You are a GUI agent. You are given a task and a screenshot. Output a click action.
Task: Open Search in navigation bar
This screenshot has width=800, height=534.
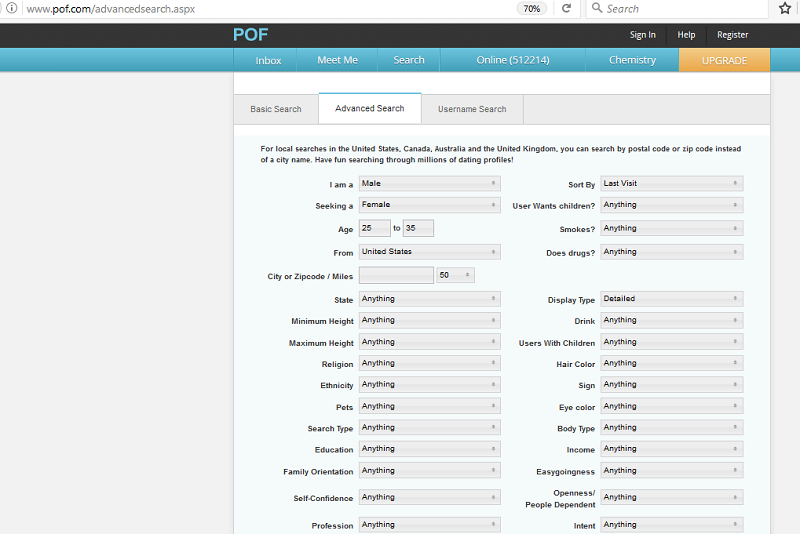(x=409, y=60)
